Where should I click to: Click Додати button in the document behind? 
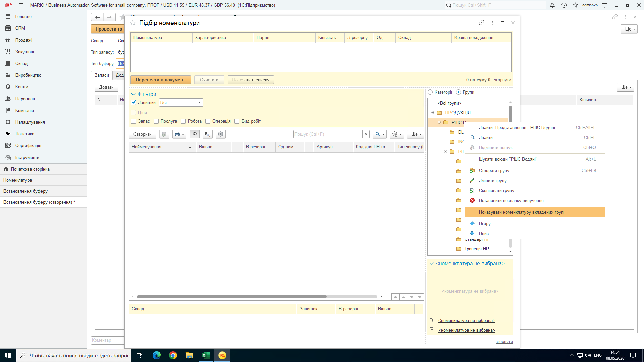coord(106,87)
